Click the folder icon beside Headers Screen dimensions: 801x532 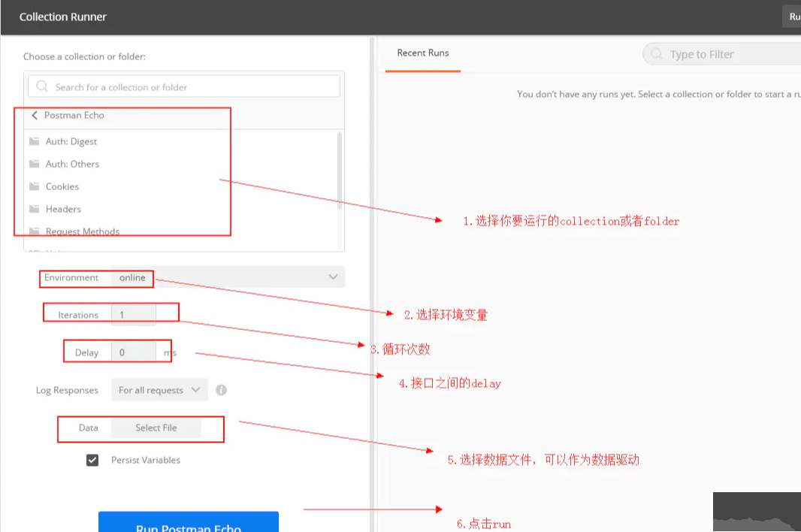35,209
